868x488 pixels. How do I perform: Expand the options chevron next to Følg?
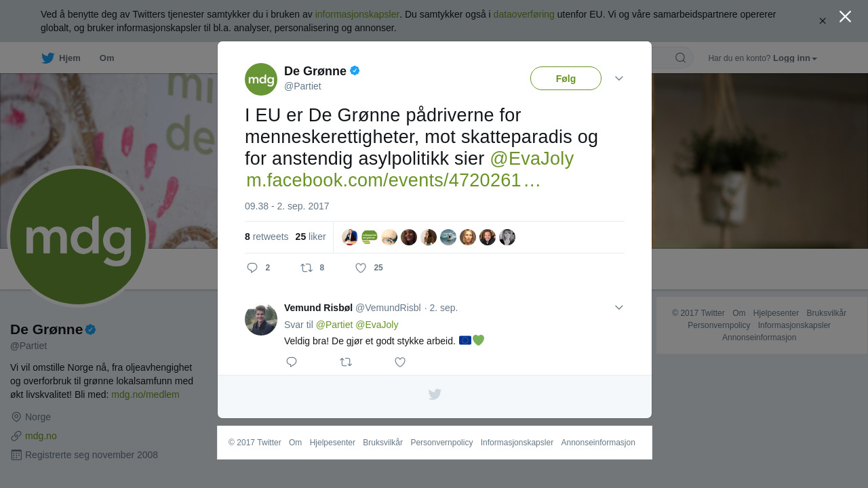619,79
